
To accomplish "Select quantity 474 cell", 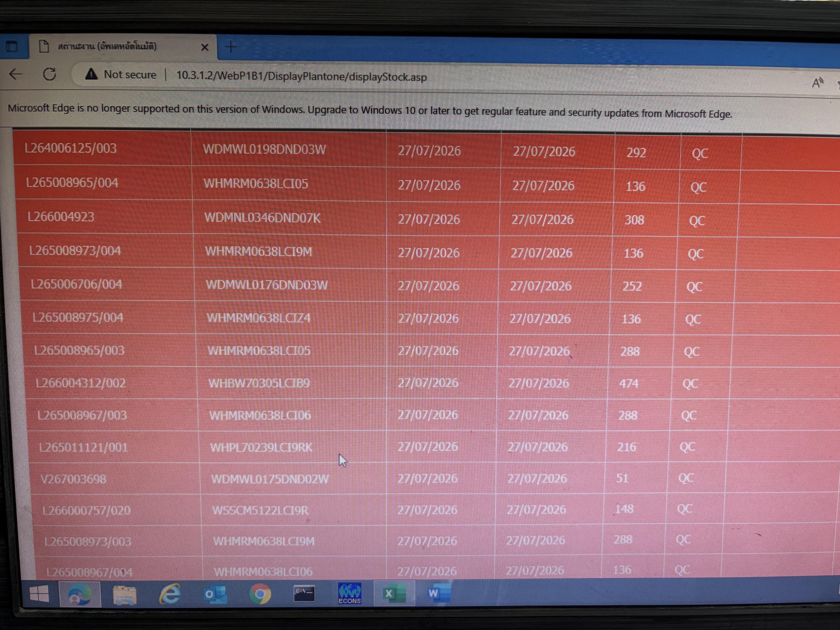I will (629, 384).
